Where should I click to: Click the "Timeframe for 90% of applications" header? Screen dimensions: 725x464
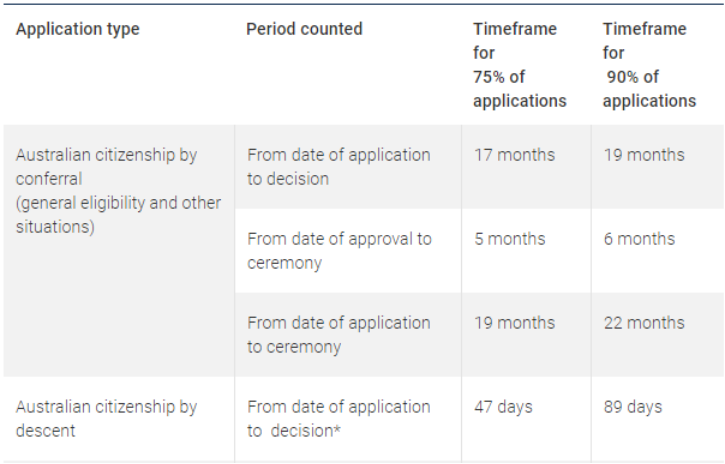pyautogui.click(x=650, y=65)
